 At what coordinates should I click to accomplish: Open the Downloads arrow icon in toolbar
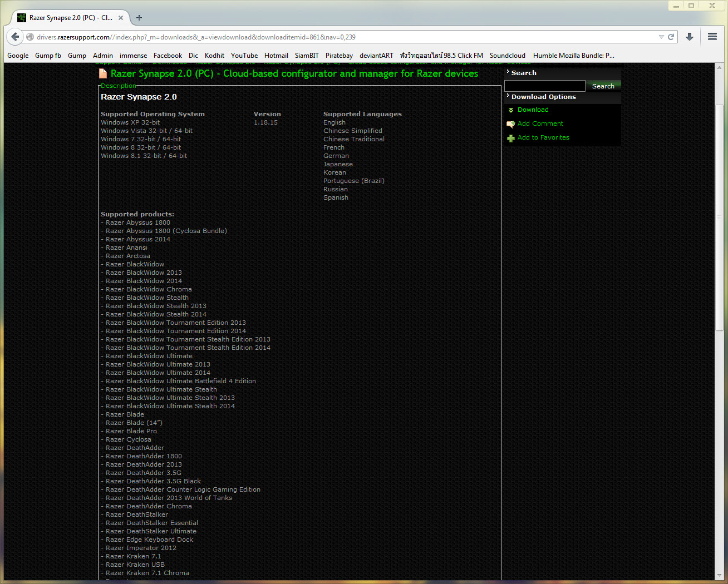(x=690, y=37)
